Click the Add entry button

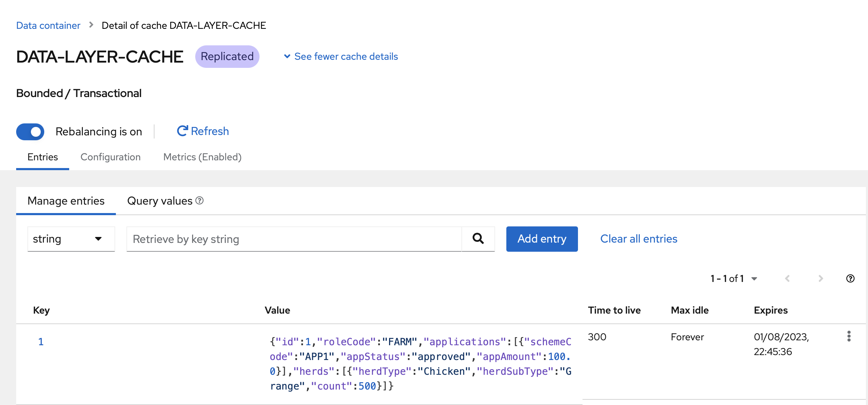click(x=542, y=239)
